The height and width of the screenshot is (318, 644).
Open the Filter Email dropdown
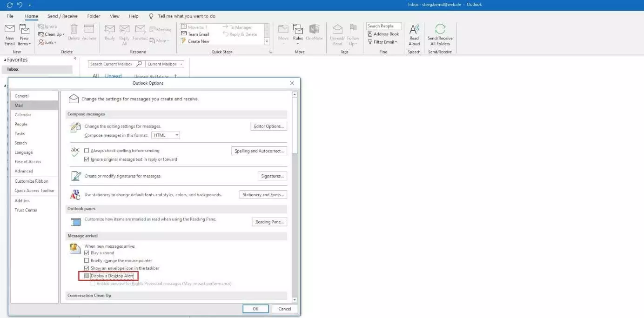point(383,42)
